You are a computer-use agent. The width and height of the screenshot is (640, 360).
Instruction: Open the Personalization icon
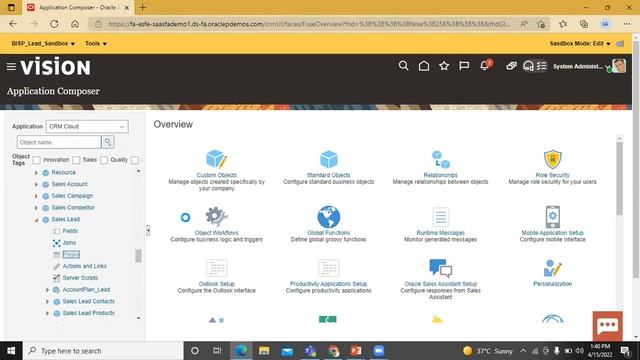(553, 268)
